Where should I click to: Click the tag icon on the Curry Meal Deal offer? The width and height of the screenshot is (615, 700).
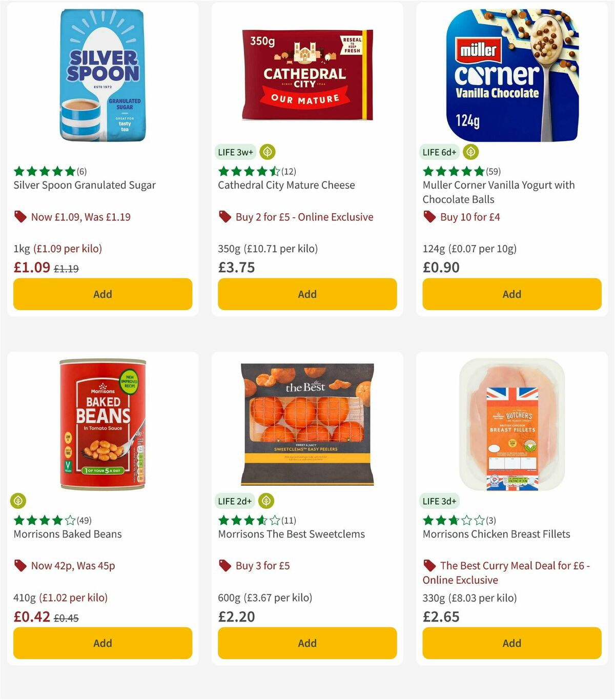(x=429, y=566)
